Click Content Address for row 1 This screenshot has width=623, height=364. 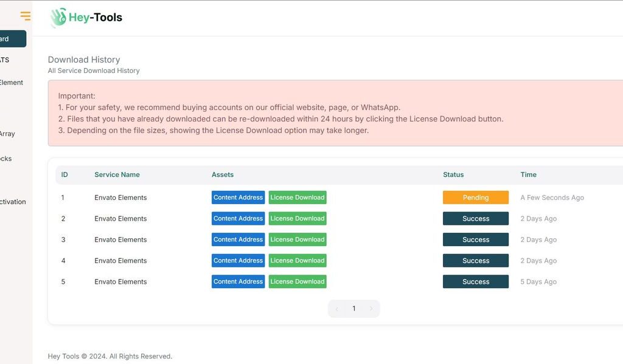(x=238, y=197)
